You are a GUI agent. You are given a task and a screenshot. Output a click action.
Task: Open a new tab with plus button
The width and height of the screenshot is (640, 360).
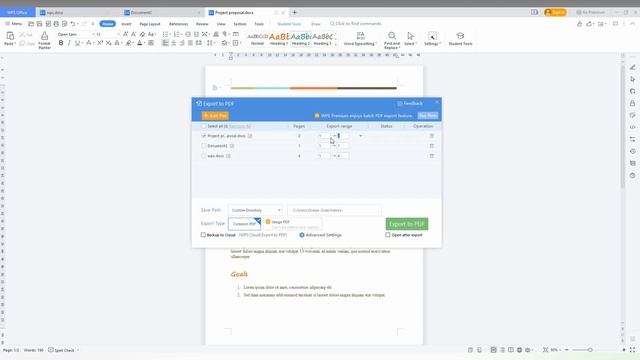pyautogui.click(x=294, y=12)
